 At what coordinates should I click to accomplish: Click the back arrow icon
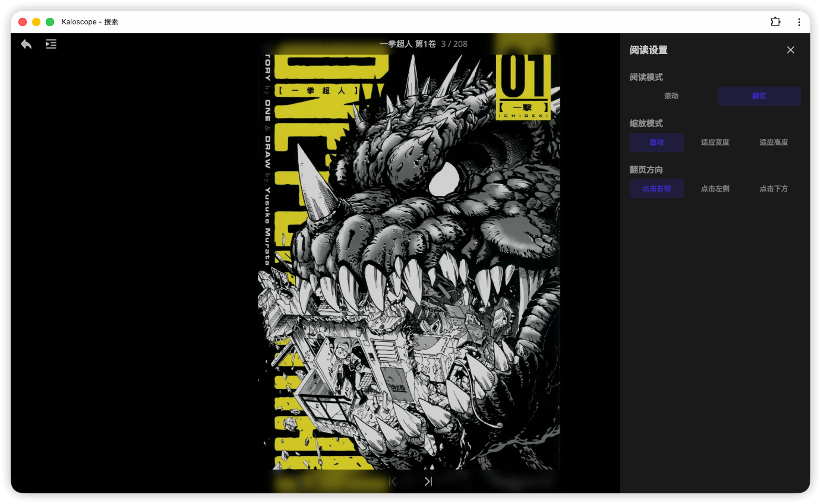(x=26, y=44)
